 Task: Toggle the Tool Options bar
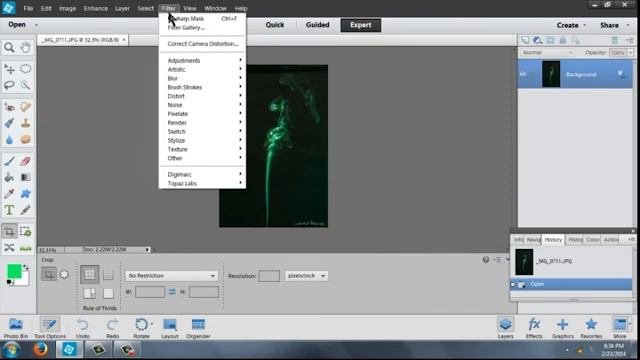tap(50, 328)
